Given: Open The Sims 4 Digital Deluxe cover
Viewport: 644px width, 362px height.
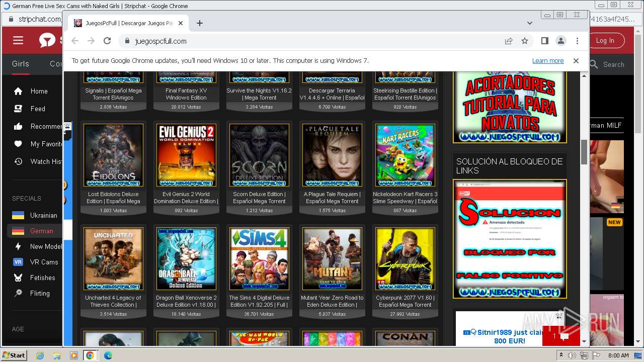Looking at the screenshot, I should [x=259, y=259].
